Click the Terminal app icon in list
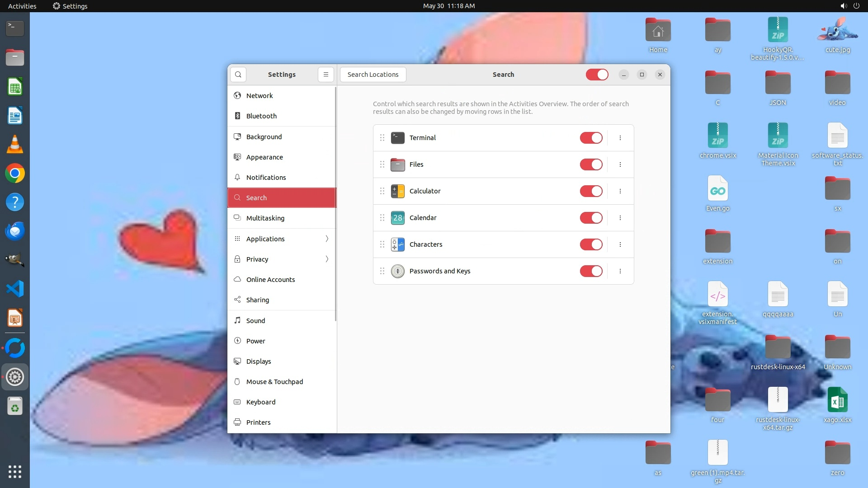Viewport: 868px width, 488px height. tap(397, 138)
